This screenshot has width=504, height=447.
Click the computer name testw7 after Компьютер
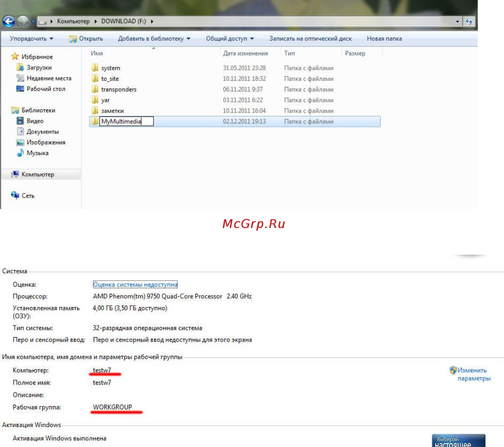coord(102,370)
